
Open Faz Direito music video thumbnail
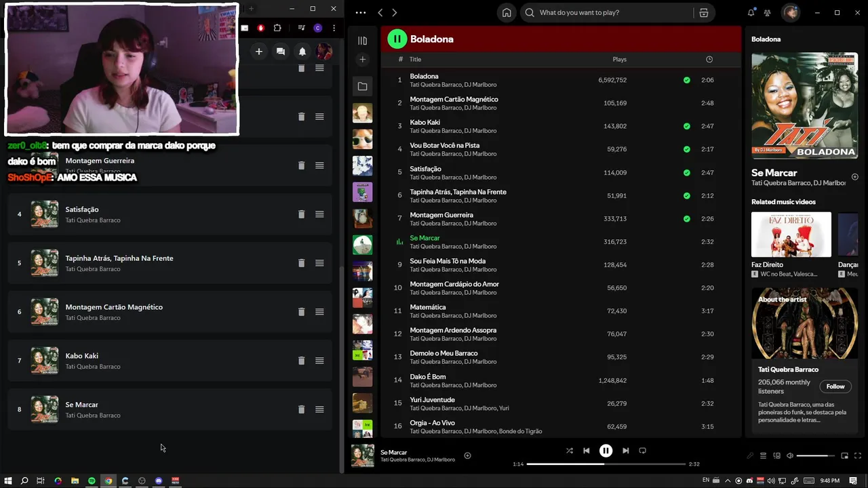(x=791, y=235)
